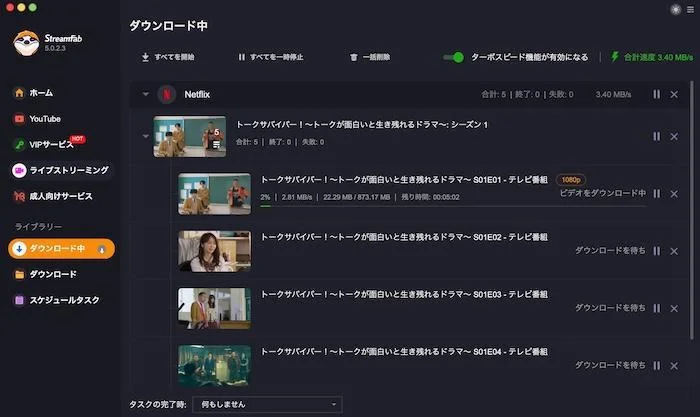Pause S01E03 waiting download
Viewport: 700px width, 417px height.
[x=656, y=308]
